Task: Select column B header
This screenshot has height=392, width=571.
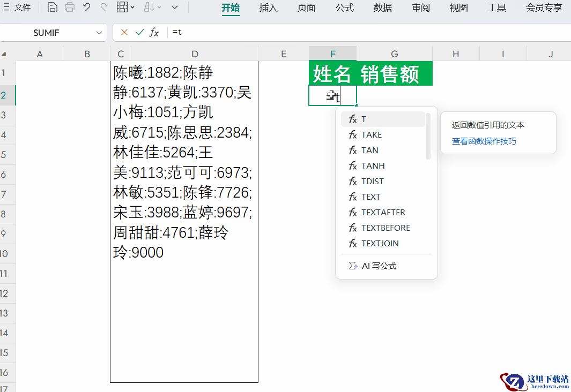Action: (87, 54)
